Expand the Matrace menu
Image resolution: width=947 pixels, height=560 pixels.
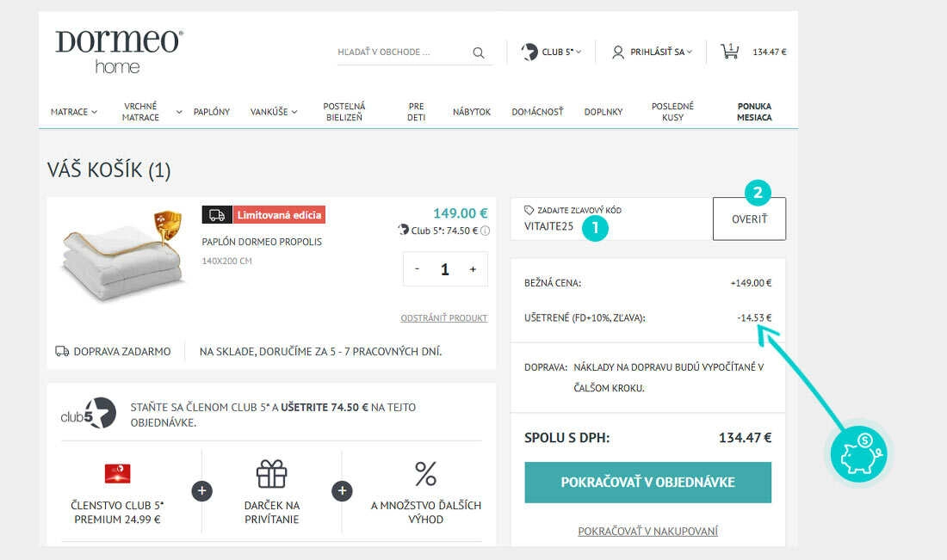pyautogui.click(x=74, y=112)
